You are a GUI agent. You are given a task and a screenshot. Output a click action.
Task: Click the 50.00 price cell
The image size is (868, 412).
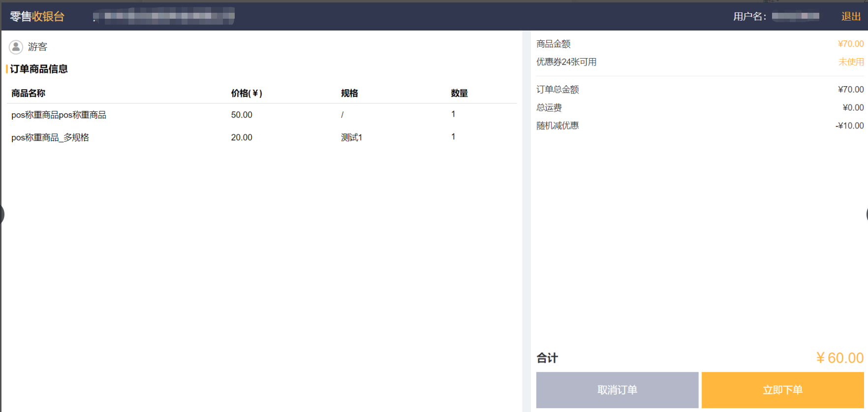tap(242, 115)
